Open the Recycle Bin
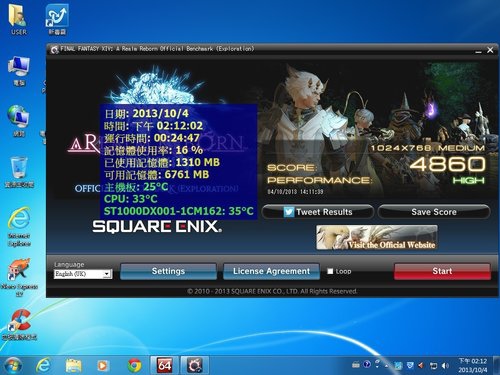The image size is (500, 375). point(19,172)
